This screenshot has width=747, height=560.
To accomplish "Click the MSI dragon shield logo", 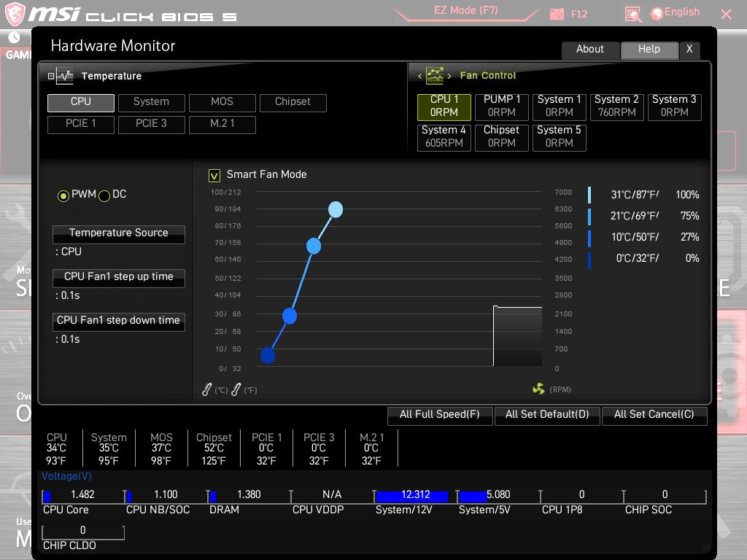I will 15,14.
